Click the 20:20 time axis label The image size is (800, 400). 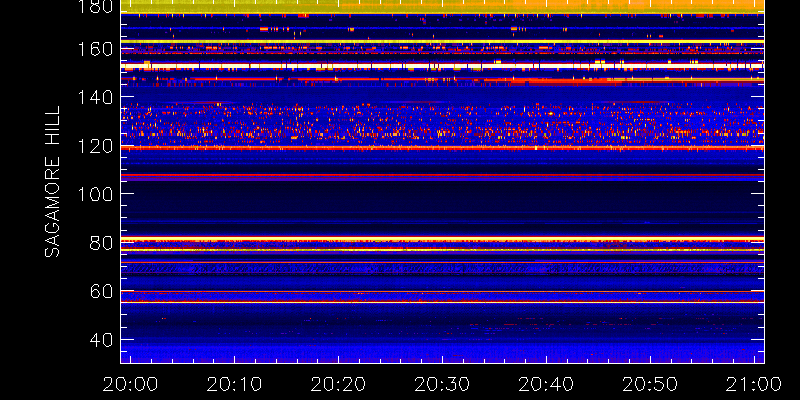tap(338, 384)
